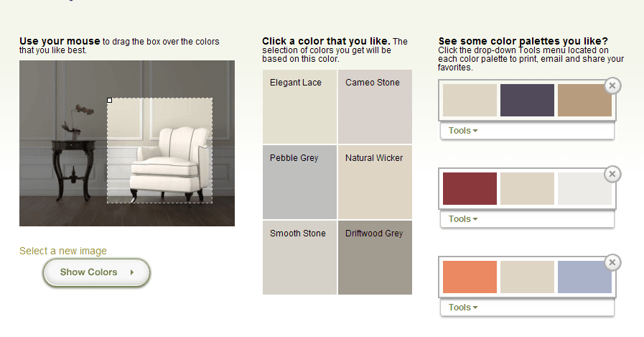
Task: Open the Tools dropdown under the red palette
Action: click(463, 219)
